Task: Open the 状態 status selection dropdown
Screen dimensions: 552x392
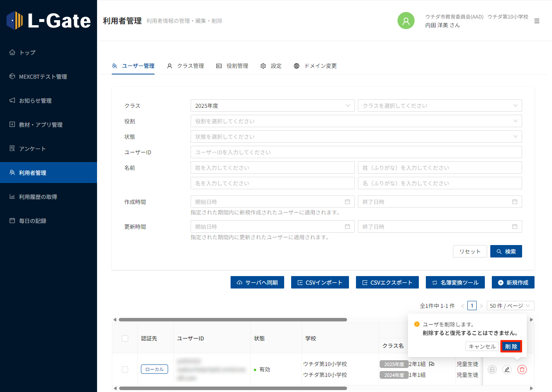Action: [356, 136]
